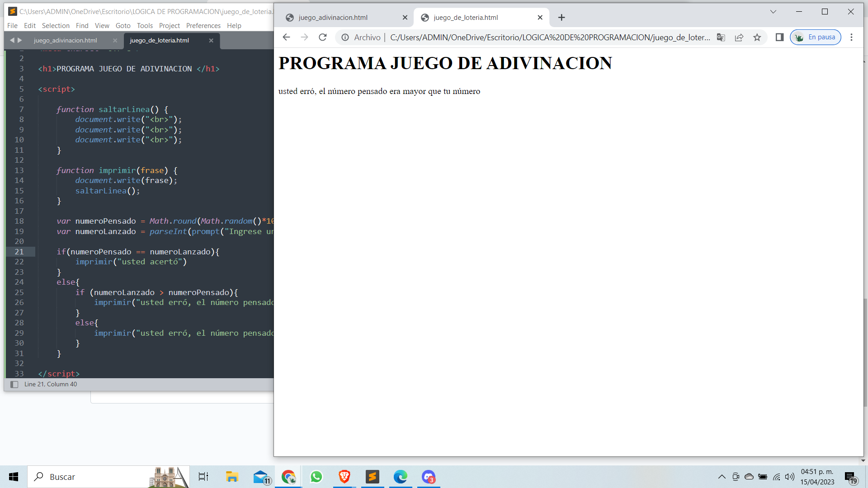868x488 pixels.
Task: Open Sublime Text Help menu
Action: pyautogui.click(x=234, y=25)
